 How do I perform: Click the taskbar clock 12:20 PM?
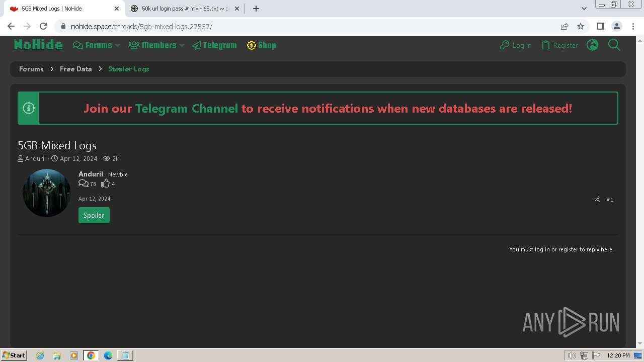point(618,355)
